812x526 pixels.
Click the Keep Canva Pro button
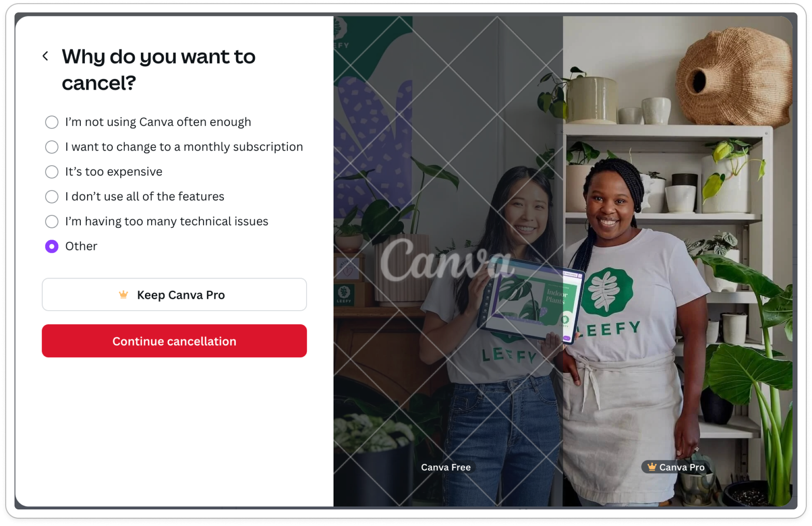point(175,295)
